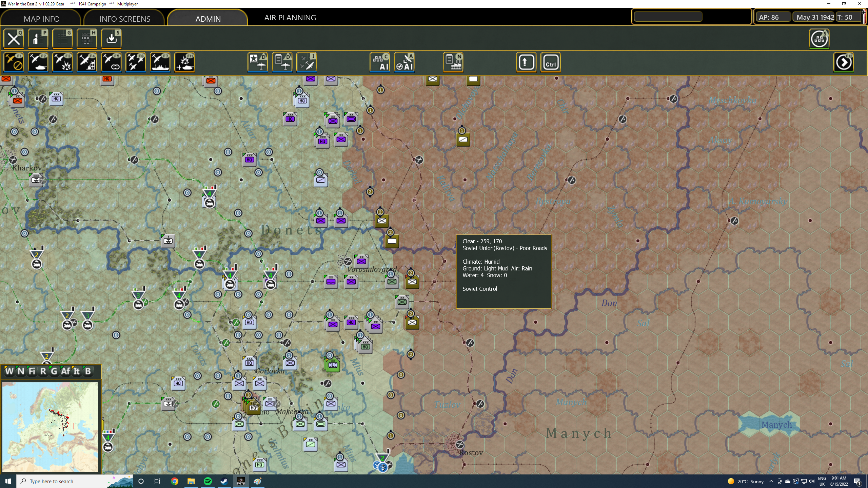
Task: Create a Ground Attack air directive
Action: (x=62, y=63)
